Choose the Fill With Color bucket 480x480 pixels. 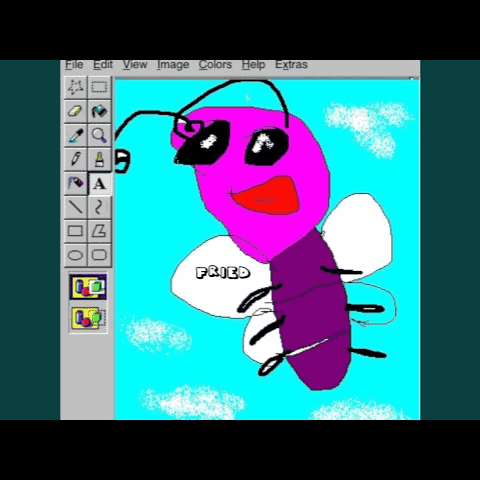coord(99,111)
